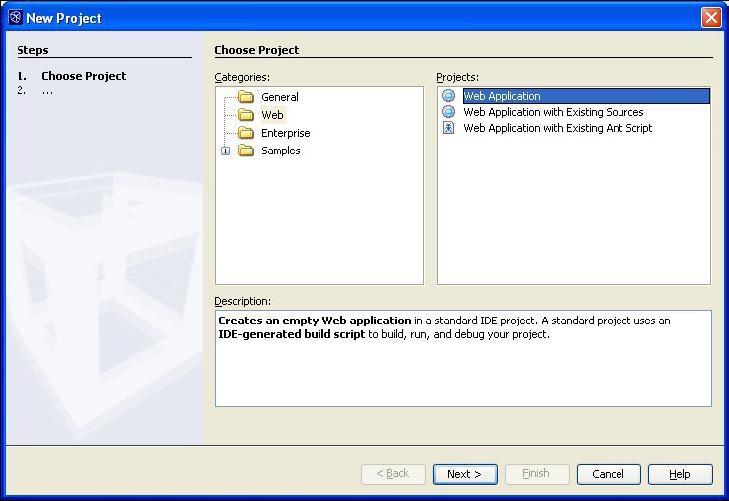Select the Web category label
Image resolution: width=729 pixels, height=501 pixels.
point(272,115)
